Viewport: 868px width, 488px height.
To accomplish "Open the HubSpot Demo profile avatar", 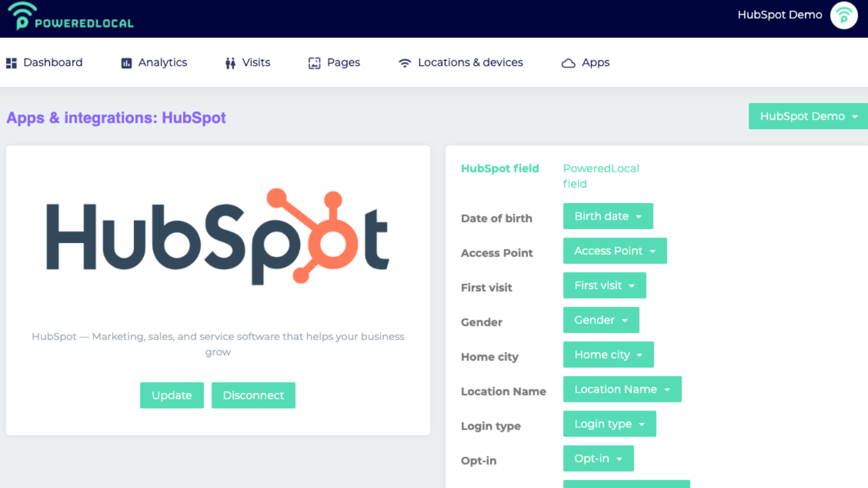I will tap(844, 16).
